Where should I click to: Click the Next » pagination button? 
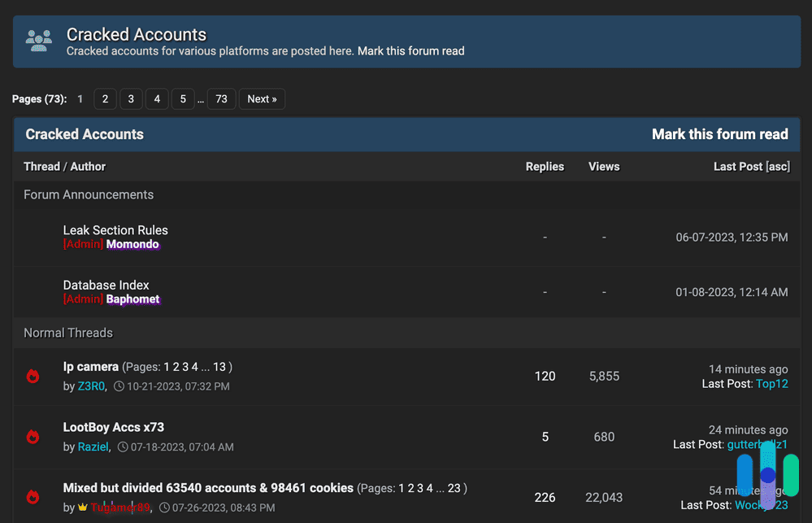click(x=262, y=98)
